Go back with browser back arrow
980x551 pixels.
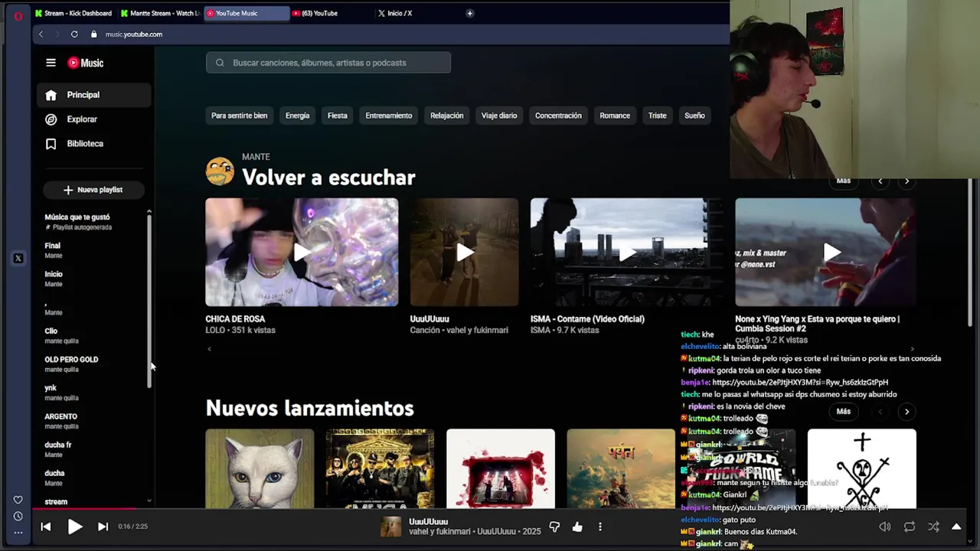(41, 34)
